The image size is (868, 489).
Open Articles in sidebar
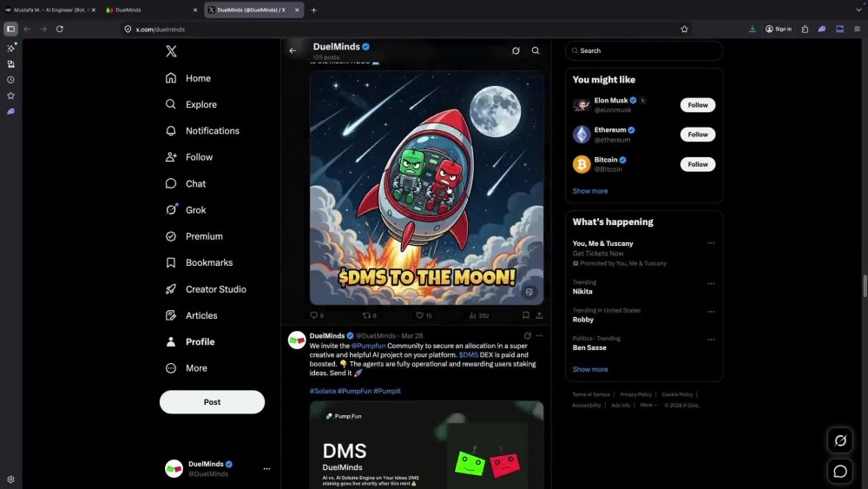[x=192, y=315]
